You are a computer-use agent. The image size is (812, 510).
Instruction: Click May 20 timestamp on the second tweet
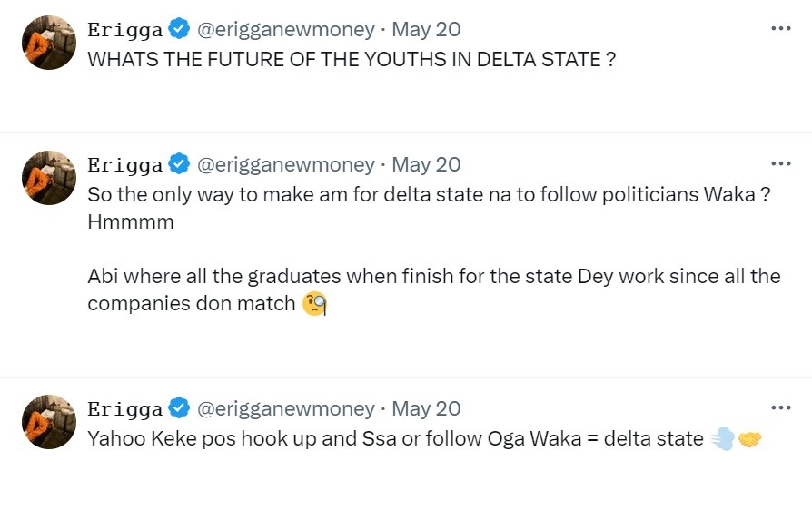point(426,165)
